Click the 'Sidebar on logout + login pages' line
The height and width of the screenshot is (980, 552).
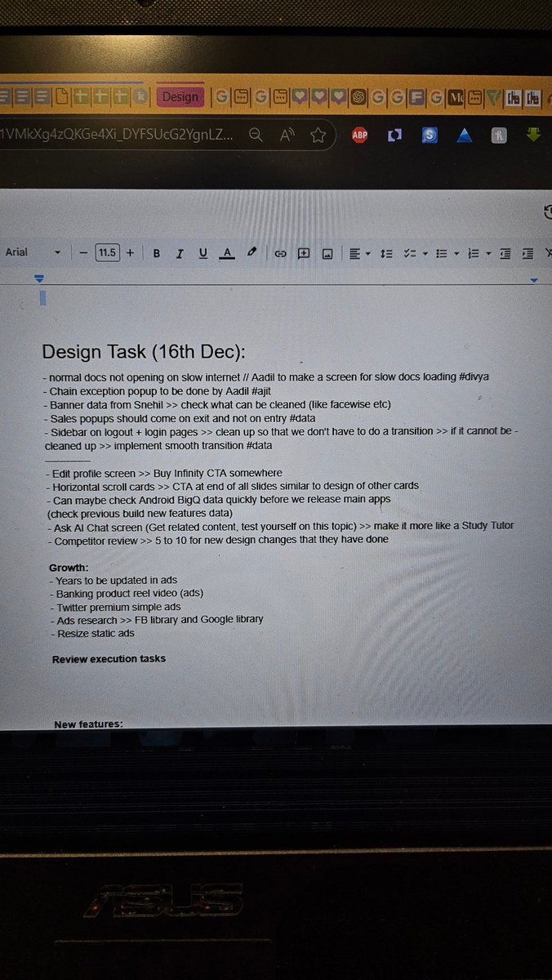tap(281, 439)
